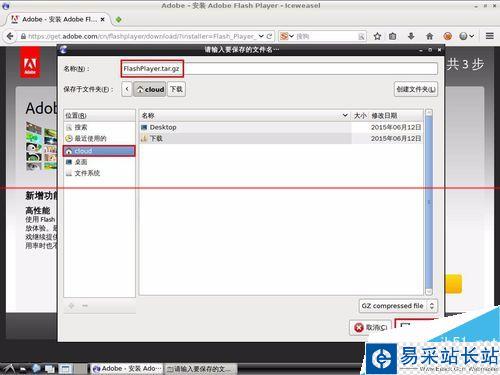Image resolution: width=500 pixels, height=375 pixels.
Task: Click the file name field with FlashPlayer.tar.gz
Action: (x=279, y=69)
